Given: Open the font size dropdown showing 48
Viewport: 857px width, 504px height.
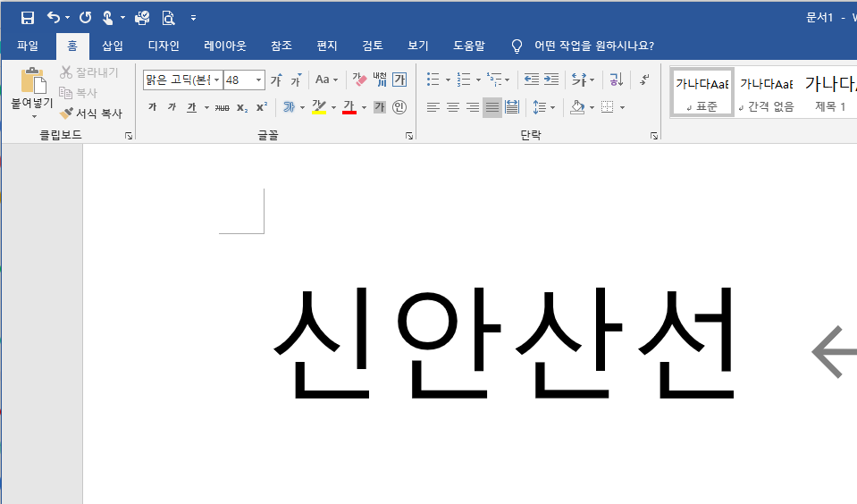Looking at the screenshot, I should (258, 80).
